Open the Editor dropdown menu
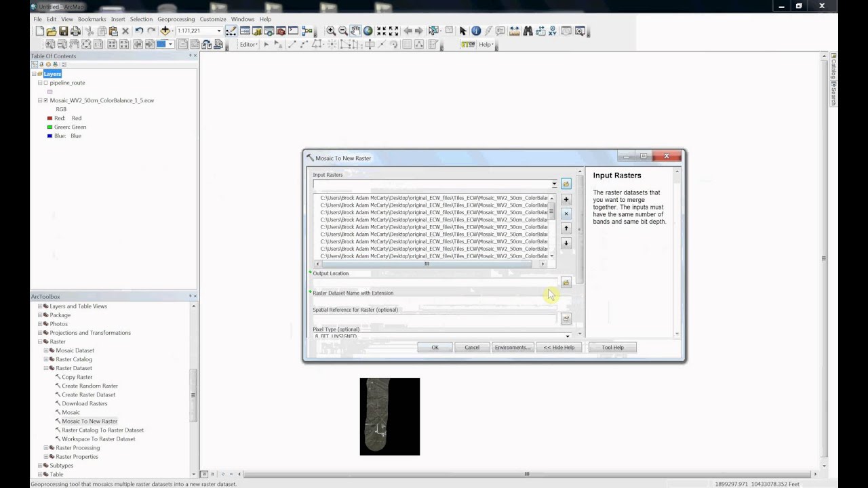868x488 pixels. point(248,45)
